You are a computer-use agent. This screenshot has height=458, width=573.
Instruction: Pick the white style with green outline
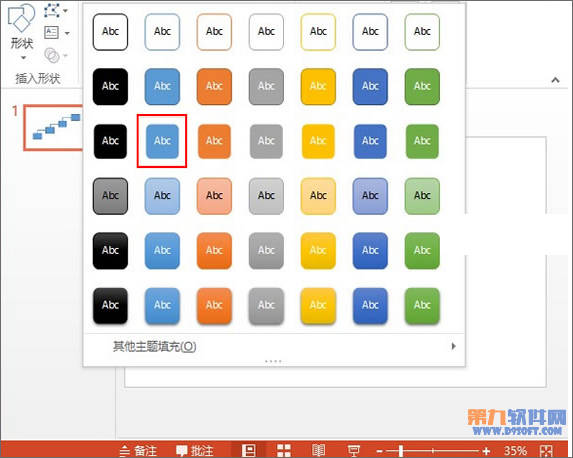(x=422, y=32)
